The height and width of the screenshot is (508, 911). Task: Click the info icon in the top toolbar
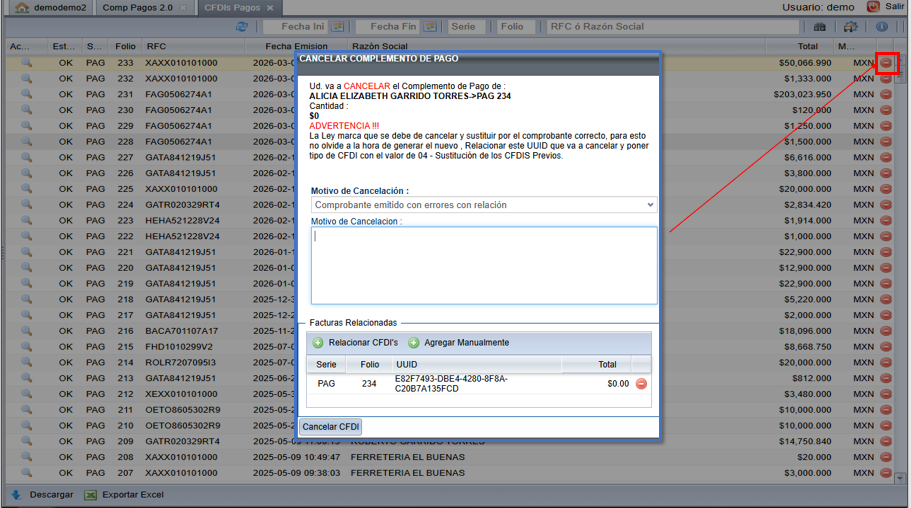(882, 27)
